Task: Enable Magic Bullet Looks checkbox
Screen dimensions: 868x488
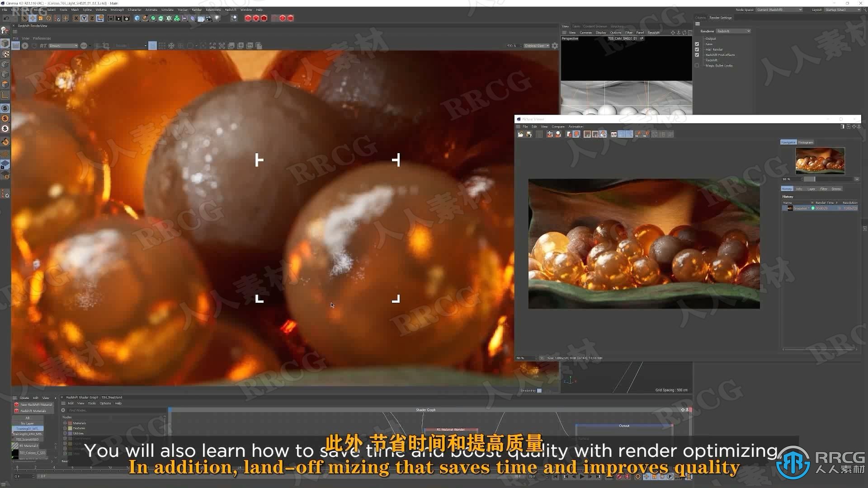Action: (x=697, y=66)
